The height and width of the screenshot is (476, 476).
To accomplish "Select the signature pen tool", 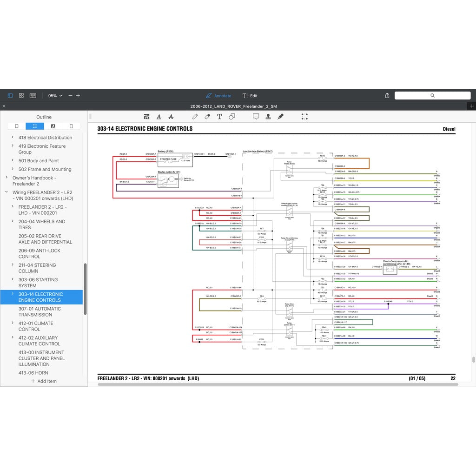I will pyautogui.click(x=281, y=117).
